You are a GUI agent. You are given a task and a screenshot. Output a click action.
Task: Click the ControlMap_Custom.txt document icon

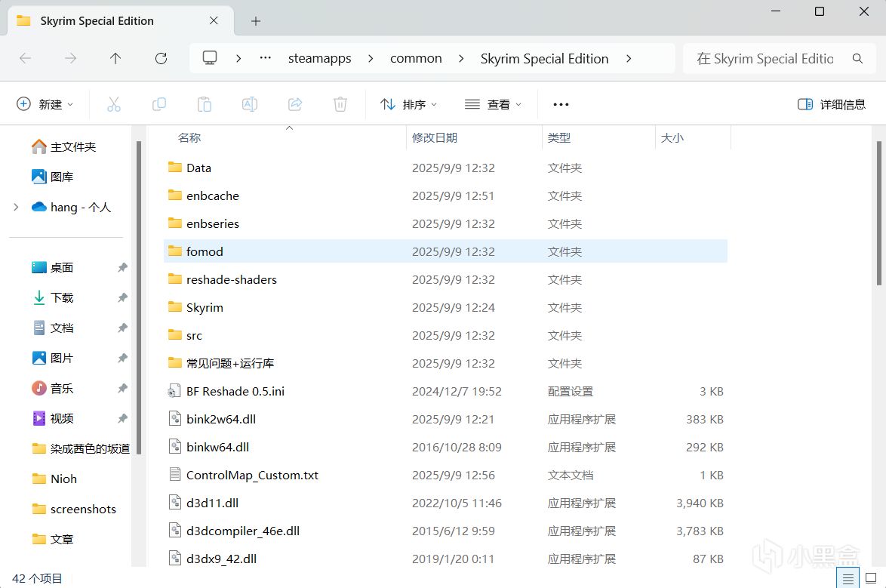174,475
